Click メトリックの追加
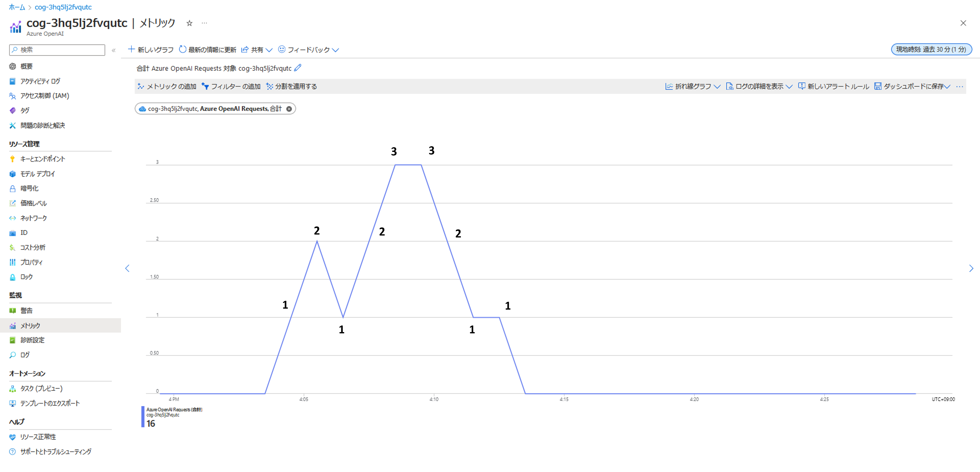 [x=167, y=87]
